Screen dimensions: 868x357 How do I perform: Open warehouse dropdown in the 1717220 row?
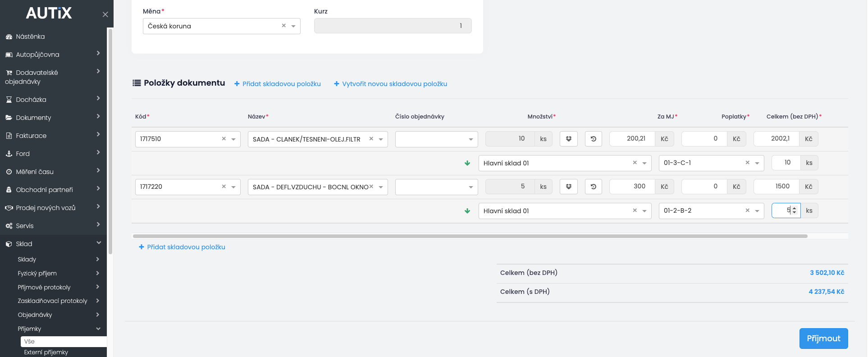pos(644,211)
